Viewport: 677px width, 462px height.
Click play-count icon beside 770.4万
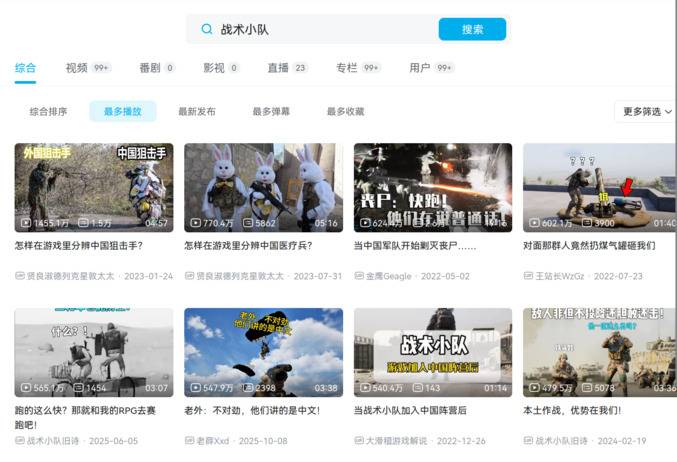tap(196, 223)
